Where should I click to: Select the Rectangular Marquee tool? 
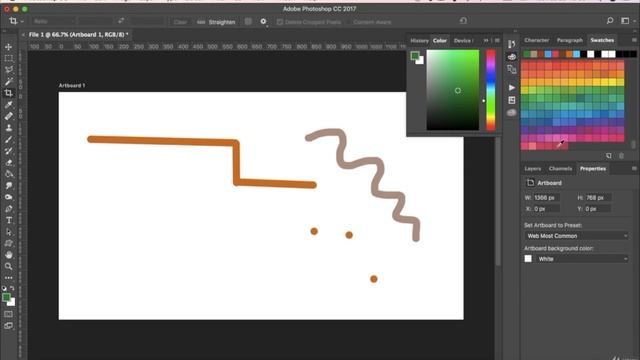(9, 58)
